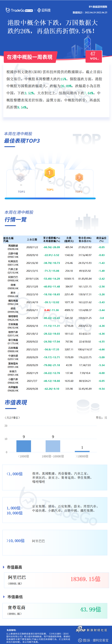Click the 萬國數據 09698.HK row name
112x644 pixels.
[13, 247]
